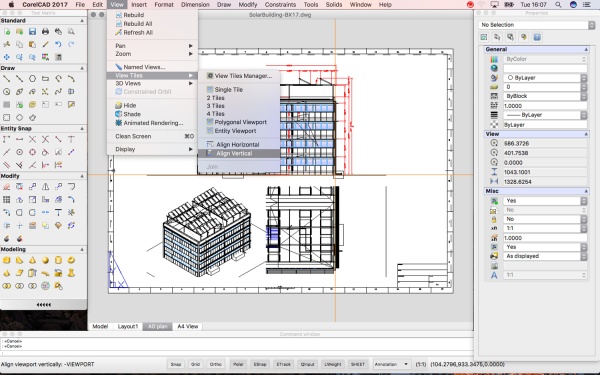Click the Save icon in Standard toolbar
The width and height of the screenshot is (600, 375).
tap(33, 32)
